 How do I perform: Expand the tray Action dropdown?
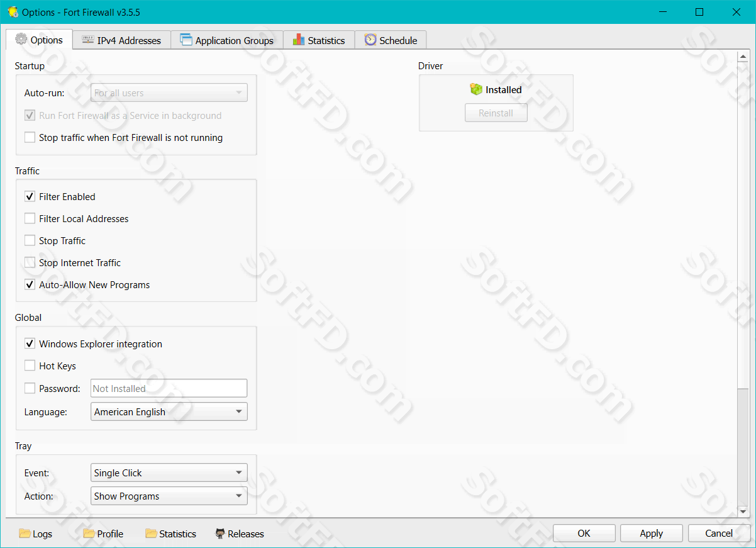pos(169,496)
